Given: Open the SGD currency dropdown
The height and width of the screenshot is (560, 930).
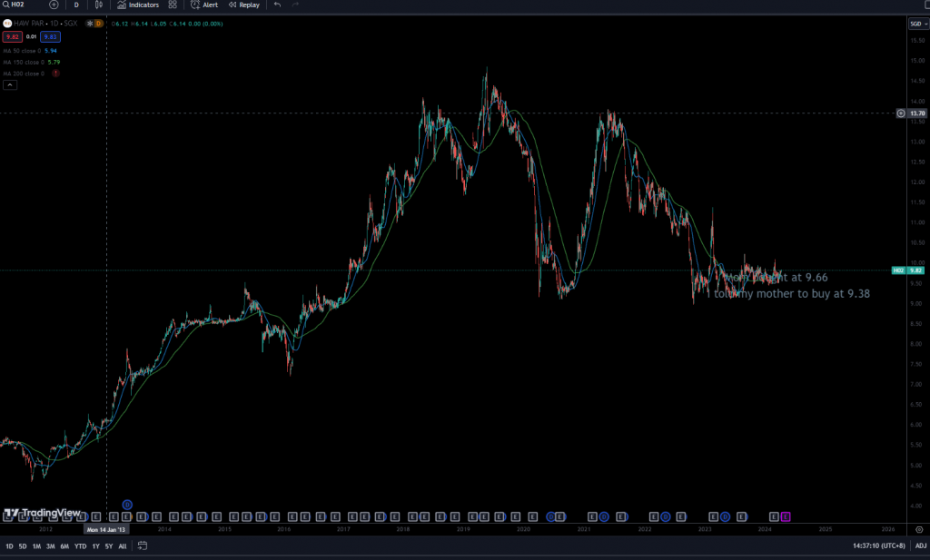Looking at the screenshot, I should 916,24.
